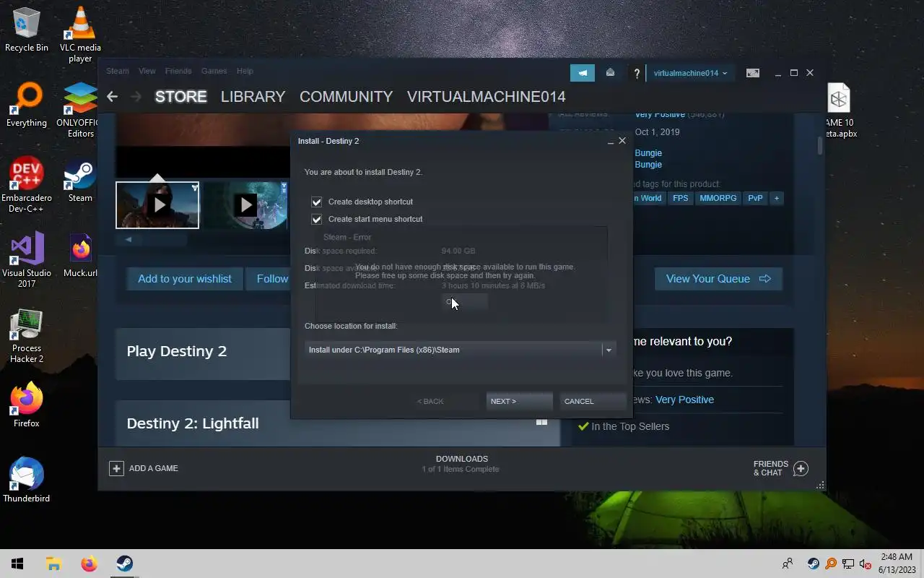Click CANCEL in the install dialog

click(593, 401)
